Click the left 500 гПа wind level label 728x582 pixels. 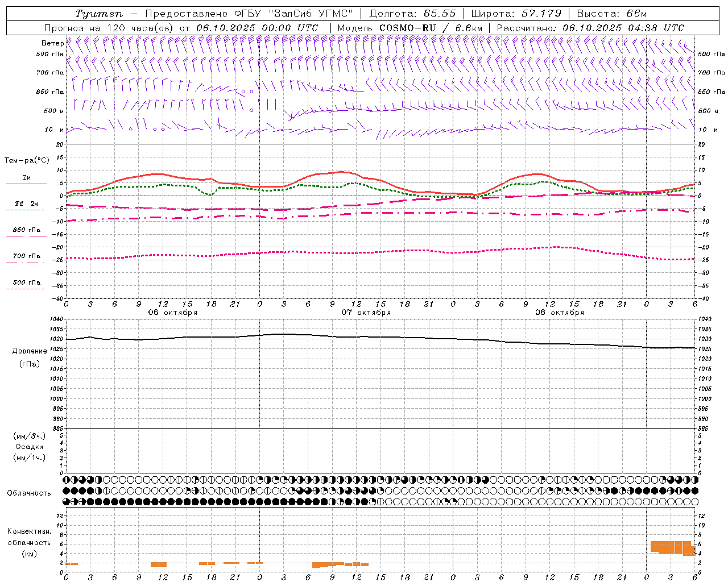pos(50,54)
